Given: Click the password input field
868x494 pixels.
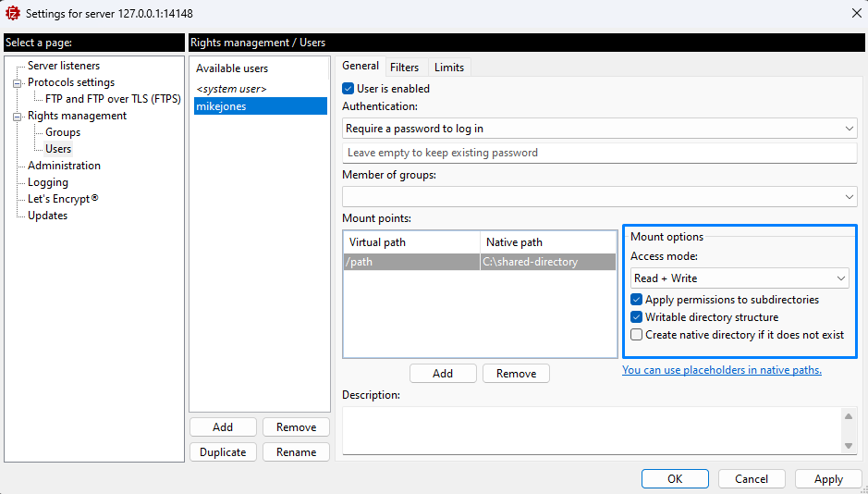Looking at the screenshot, I should (599, 153).
